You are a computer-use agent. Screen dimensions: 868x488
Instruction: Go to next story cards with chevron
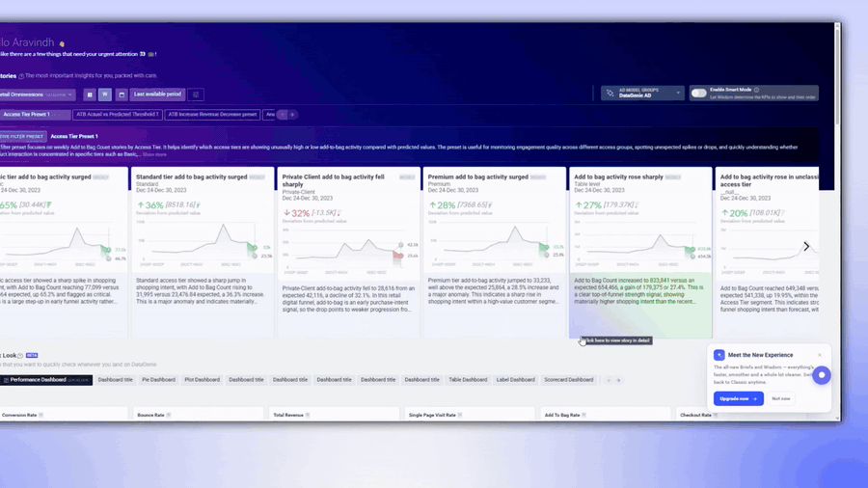click(806, 246)
